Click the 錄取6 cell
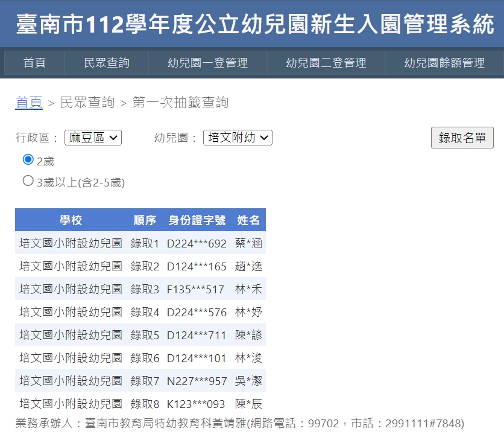The width and height of the screenshot is (504, 443). tap(145, 358)
